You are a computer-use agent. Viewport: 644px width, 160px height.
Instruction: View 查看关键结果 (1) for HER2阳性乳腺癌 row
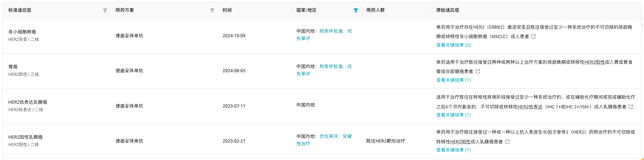click(x=453, y=150)
